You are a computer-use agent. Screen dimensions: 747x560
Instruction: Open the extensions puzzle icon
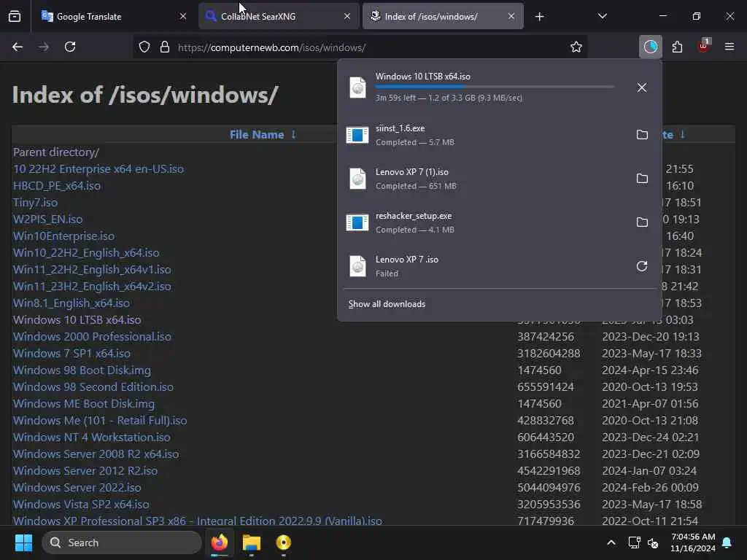677,47
